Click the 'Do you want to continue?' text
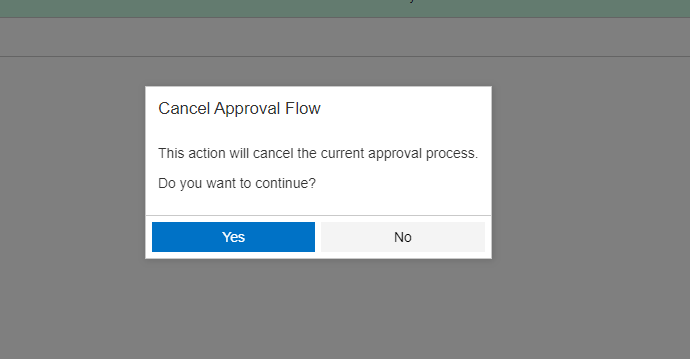The image size is (690, 360). 237,183
